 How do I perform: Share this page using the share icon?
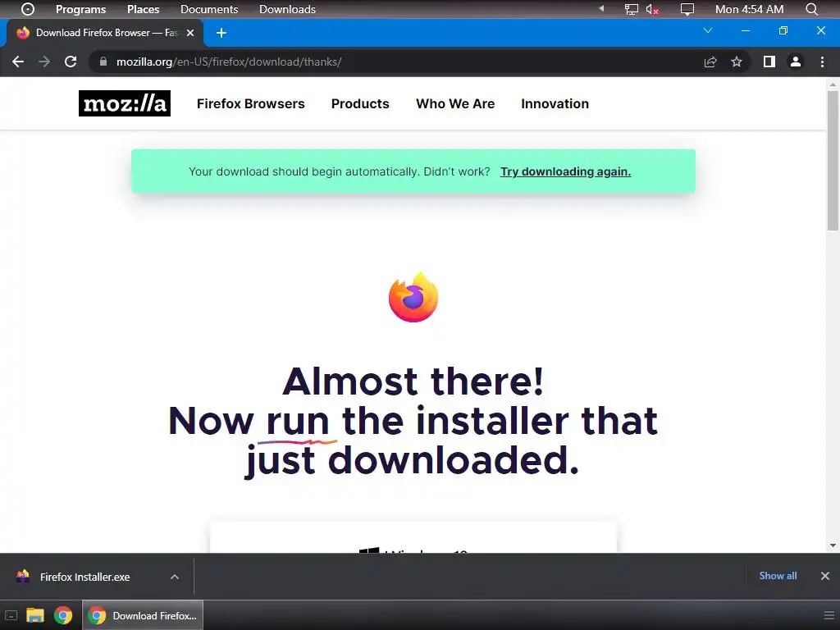[710, 62]
